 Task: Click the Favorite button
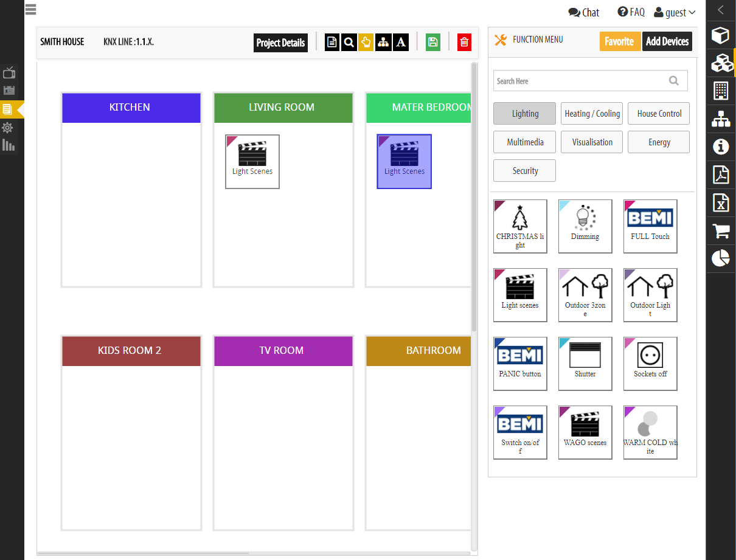click(620, 41)
